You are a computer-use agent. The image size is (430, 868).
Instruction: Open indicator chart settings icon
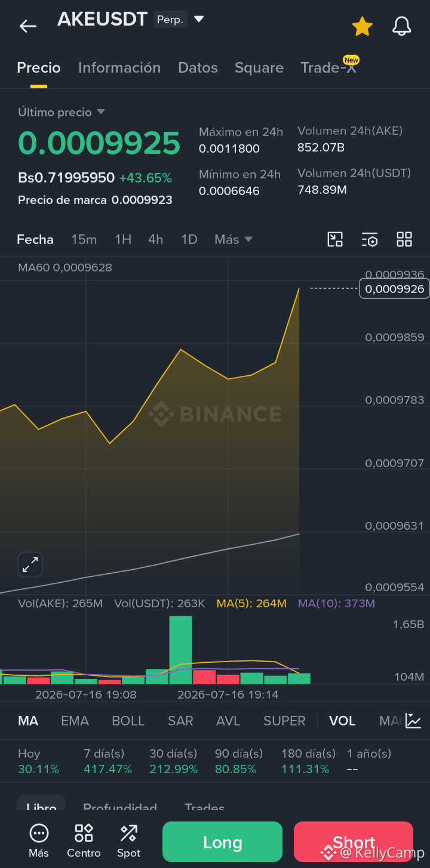(x=413, y=720)
